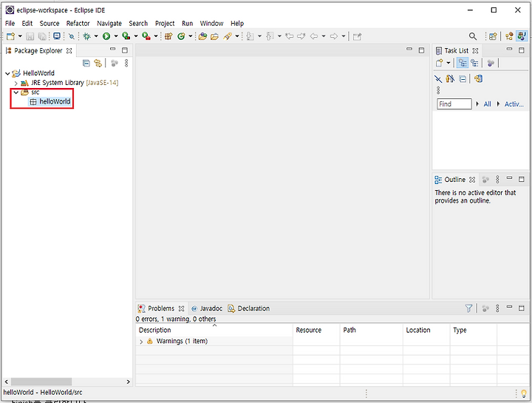Image resolution: width=532 pixels, height=403 pixels.
Task: Click Collapse All in Package Explorer
Action: coord(86,63)
